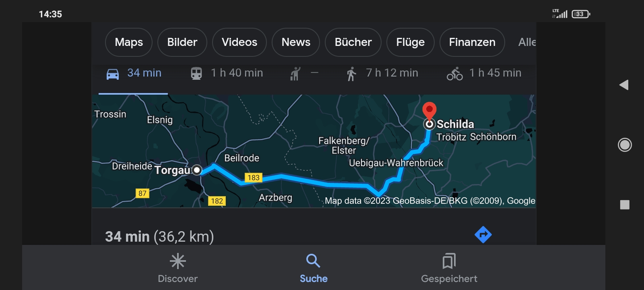Screen dimensions: 644x290
Task: Filter results by Bücher
Action: pos(353,42)
